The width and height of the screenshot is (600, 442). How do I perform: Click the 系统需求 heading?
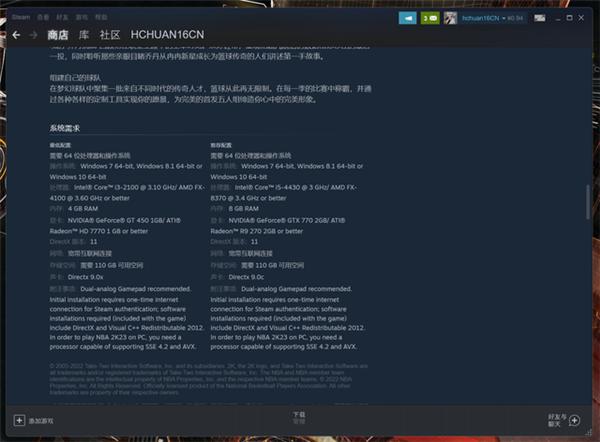point(65,128)
